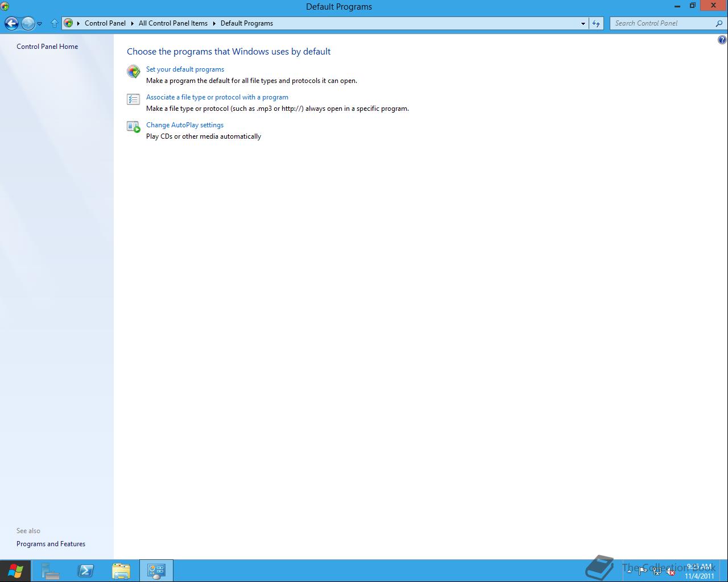The height and width of the screenshot is (582, 728).
Task: Go up one level with the up arrow
Action: pyautogui.click(x=55, y=23)
